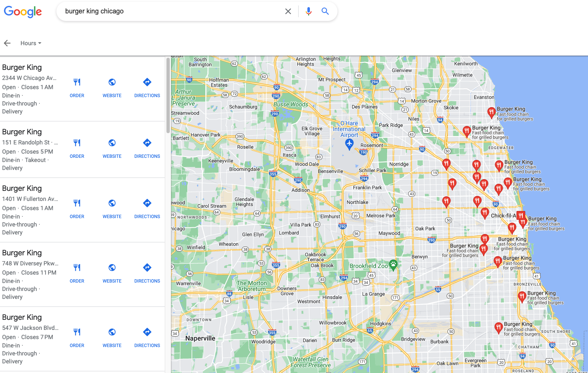Click the results list scrollbar

pos(168,96)
